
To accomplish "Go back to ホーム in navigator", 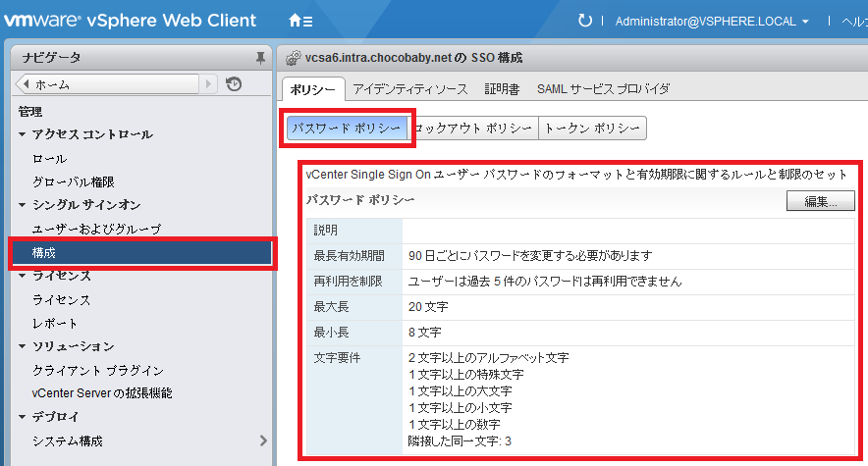I will coord(107,84).
